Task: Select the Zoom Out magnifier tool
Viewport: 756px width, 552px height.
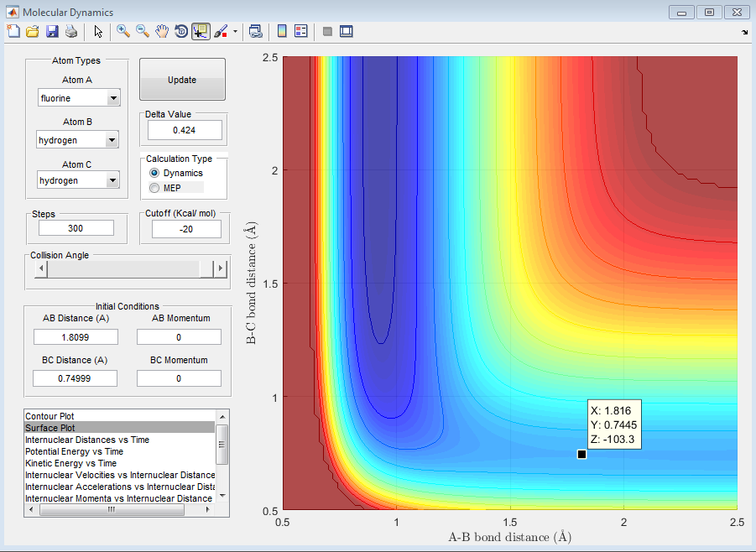Action: coord(142,31)
